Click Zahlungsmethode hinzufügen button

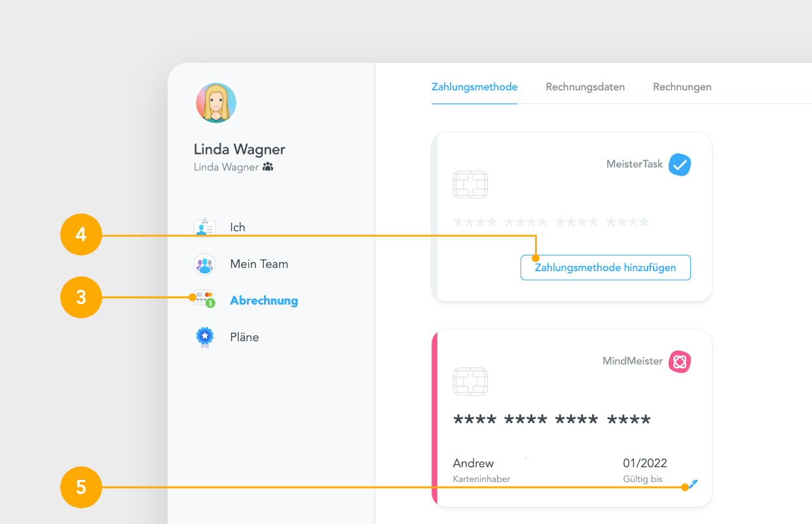coord(606,267)
